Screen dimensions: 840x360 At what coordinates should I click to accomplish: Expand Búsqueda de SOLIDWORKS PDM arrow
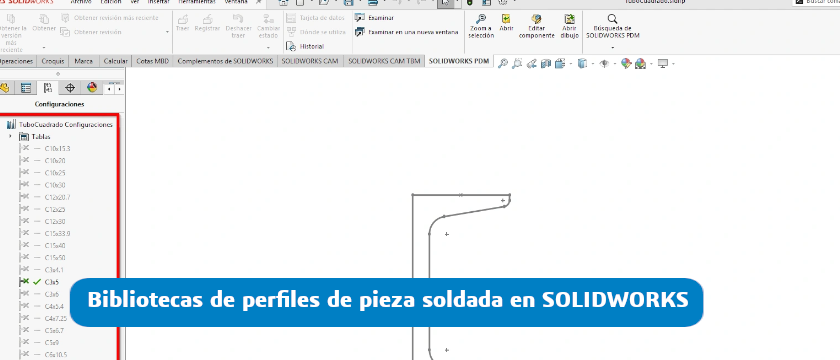612,48
